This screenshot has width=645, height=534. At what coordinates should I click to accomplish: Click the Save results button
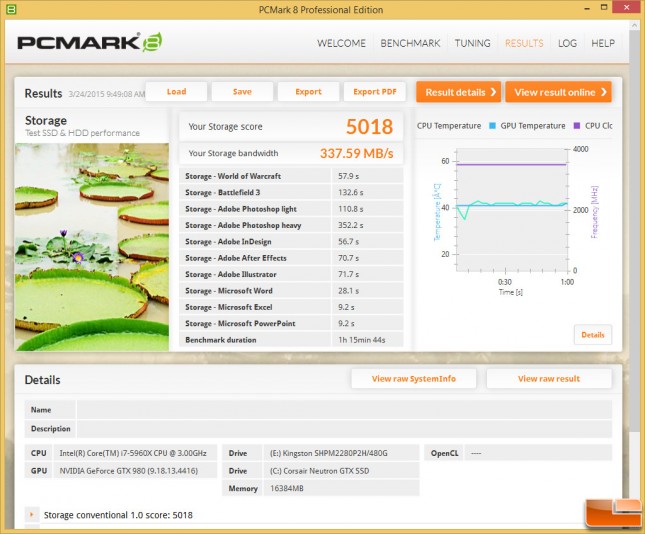pos(242,91)
